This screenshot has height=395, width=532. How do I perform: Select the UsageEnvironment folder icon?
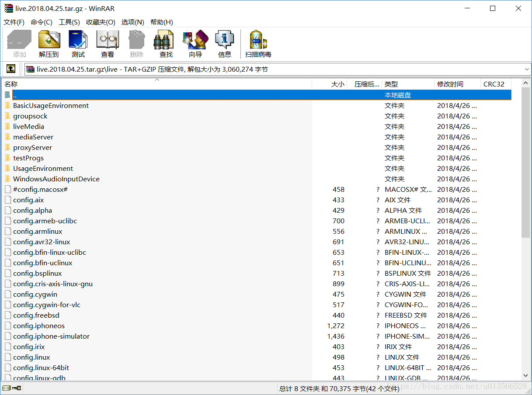7,168
